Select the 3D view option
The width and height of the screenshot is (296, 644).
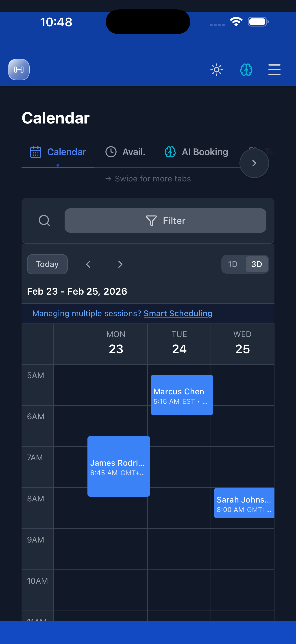click(257, 264)
